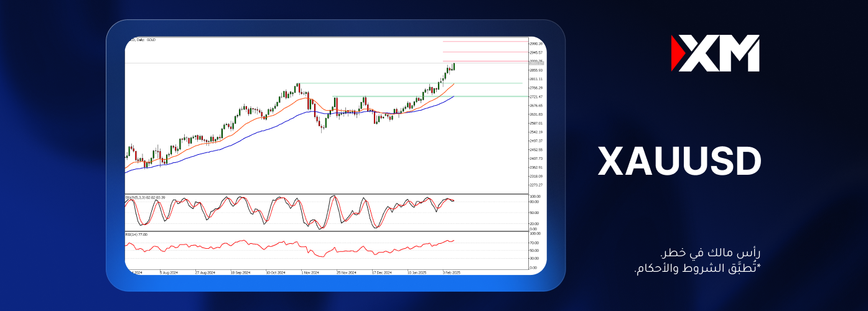
Task: Click price level 2273.27 on the axis
Action: click(536, 185)
